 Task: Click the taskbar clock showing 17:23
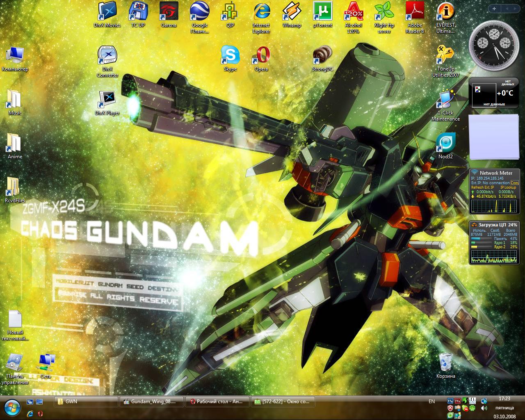(504, 399)
